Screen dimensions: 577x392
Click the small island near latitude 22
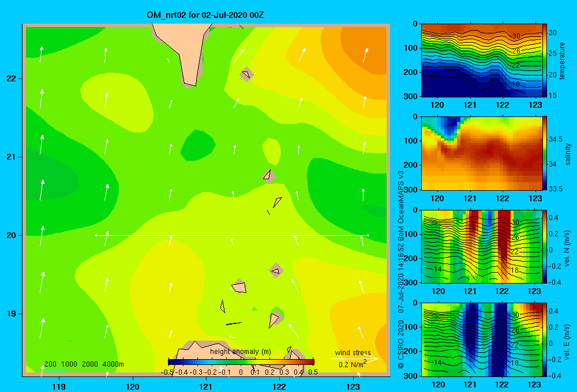(x=246, y=74)
